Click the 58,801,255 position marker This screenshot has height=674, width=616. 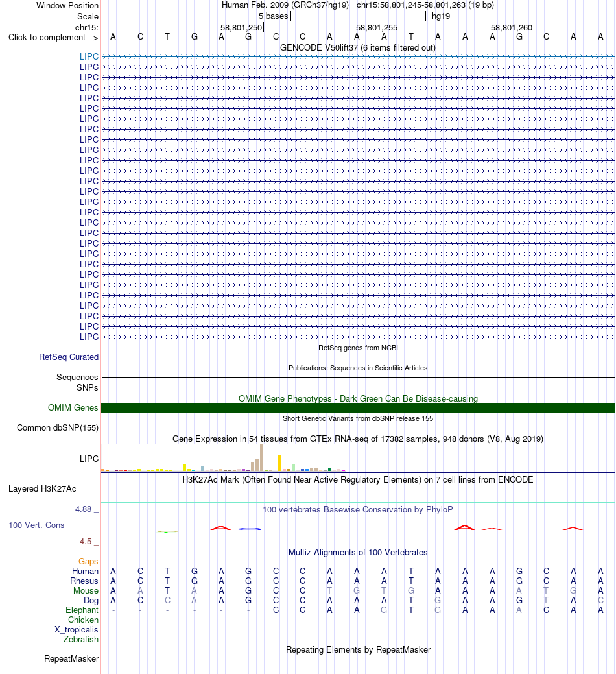[377, 28]
